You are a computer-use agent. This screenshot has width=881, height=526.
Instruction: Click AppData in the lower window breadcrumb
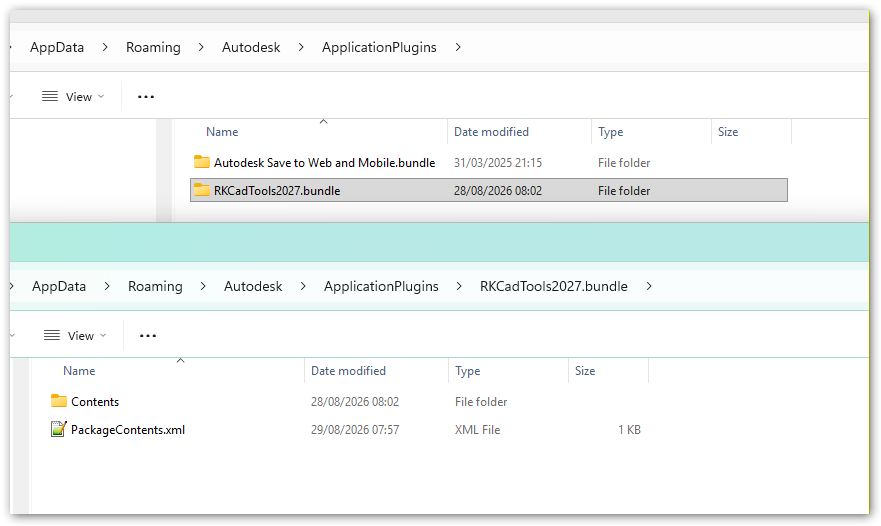(59, 287)
